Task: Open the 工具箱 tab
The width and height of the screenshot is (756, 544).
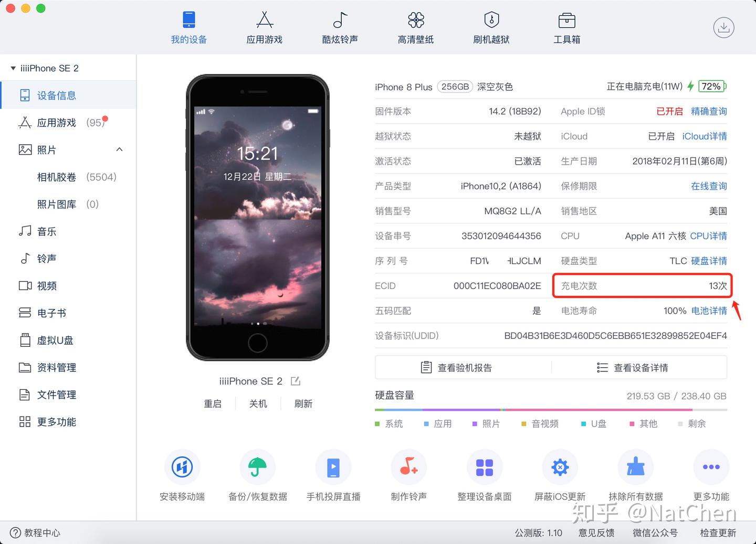Action: pos(567,28)
